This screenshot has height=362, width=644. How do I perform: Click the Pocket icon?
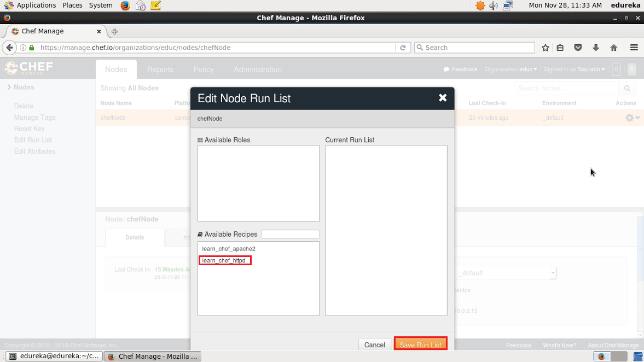click(578, 48)
